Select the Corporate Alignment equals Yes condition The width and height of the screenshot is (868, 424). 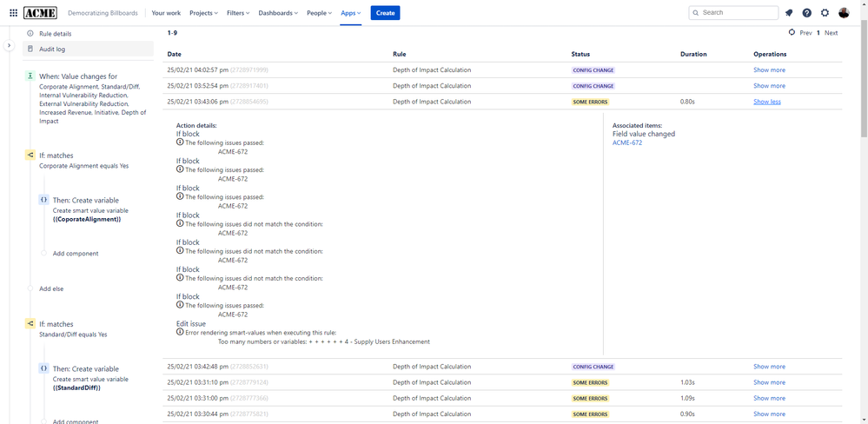pos(84,165)
